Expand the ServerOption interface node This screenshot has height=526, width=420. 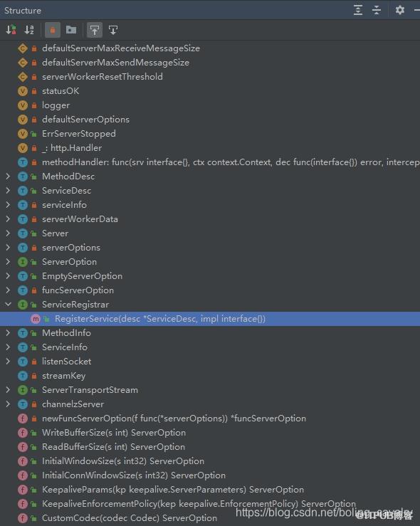8,262
